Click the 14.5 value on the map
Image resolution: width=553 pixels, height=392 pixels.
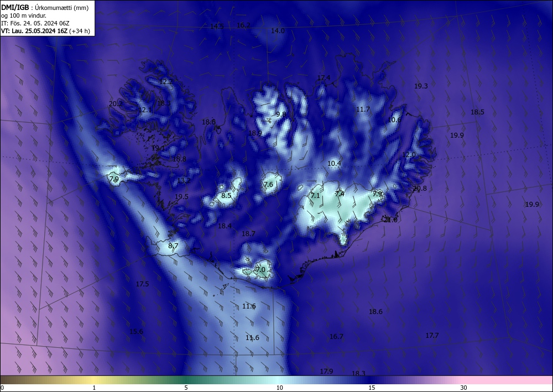point(217,27)
